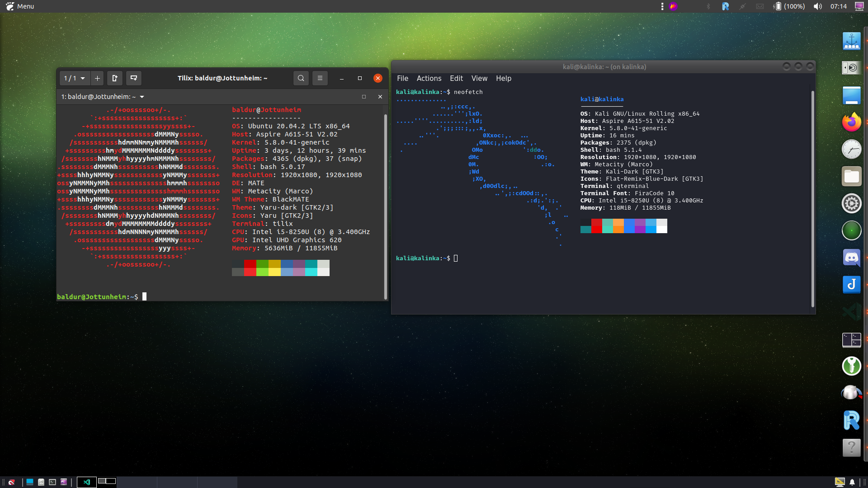Maximize the baldur@Jottunheim terminal pane
Image resolution: width=868 pixels, height=488 pixels.
(364, 97)
